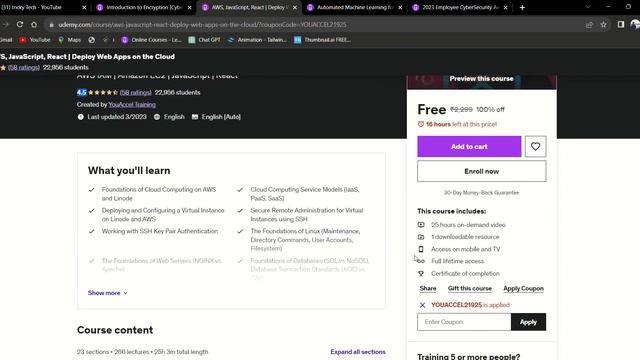Bookmark this page with the star icon

tap(603, 25)
